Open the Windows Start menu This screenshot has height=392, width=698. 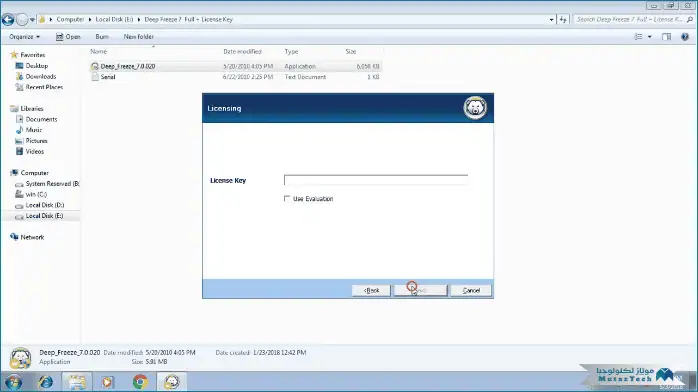tap(13, 382)
